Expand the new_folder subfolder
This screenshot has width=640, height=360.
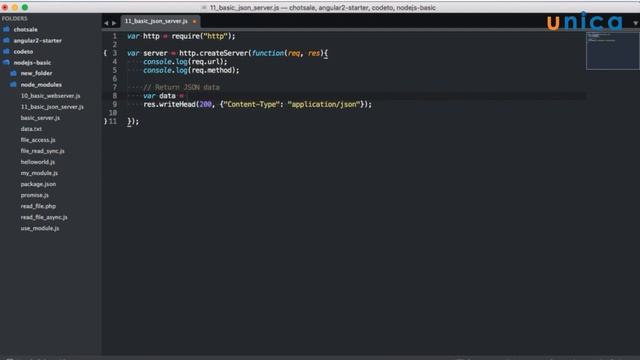[36, 73]
